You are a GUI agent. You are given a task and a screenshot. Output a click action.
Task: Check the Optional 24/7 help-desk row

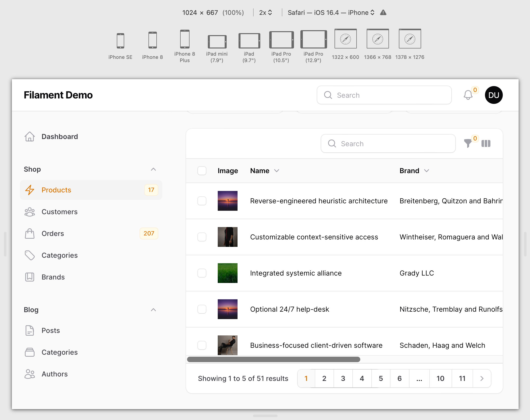pos(202,309)
